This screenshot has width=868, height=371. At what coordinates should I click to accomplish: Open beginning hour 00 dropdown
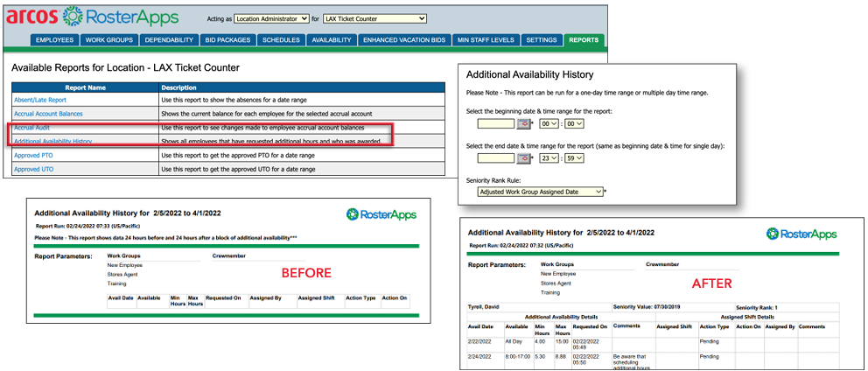coord(549,124)
